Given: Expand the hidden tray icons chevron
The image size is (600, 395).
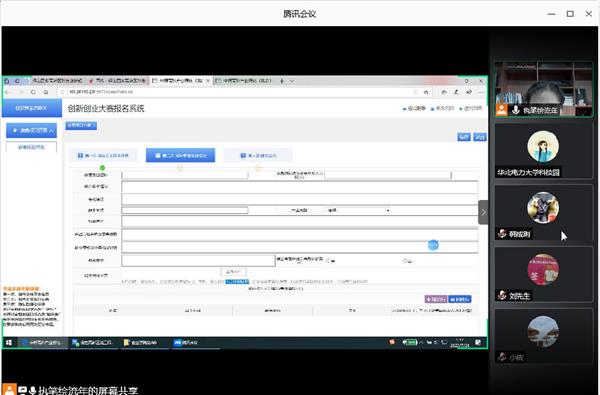Looking at the screenshot, I should point(421,343).
